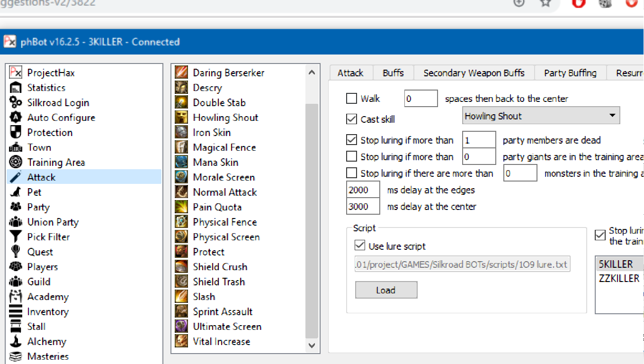Viewport: 644px width, 364px height.
Task: Click the Pick Filter funnel icon
Action: [16, 237]
